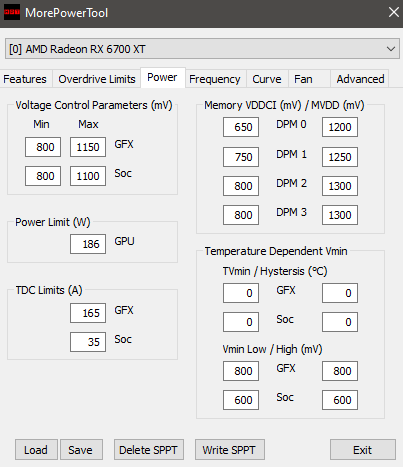Click the Load button
This screenshot has height=467, width=403.
pyautogui.click(x=36, y=450)
